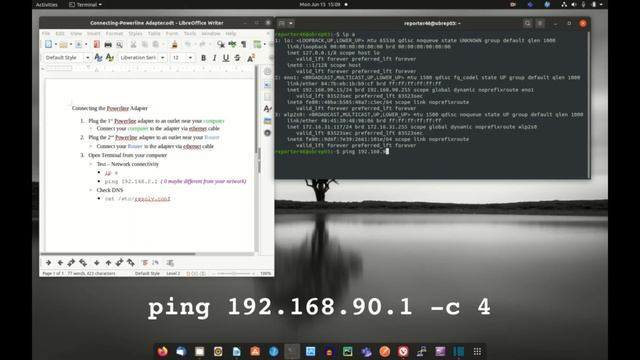Open the Tools menu in Writer

point(190,33)
